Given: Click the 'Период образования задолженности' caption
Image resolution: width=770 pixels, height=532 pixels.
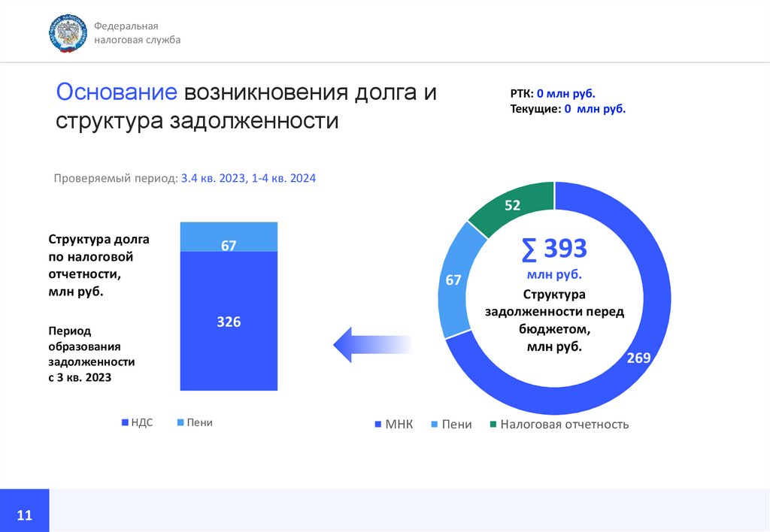Looking at the screenshot, I should click(x=91, y=354).
